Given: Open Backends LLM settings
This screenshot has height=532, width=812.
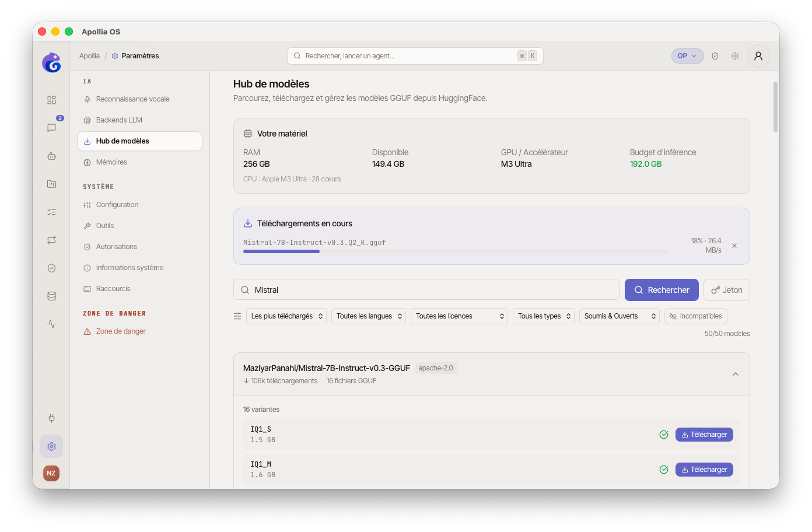Looking at the screenshot, I should click(x=139, y=120).
